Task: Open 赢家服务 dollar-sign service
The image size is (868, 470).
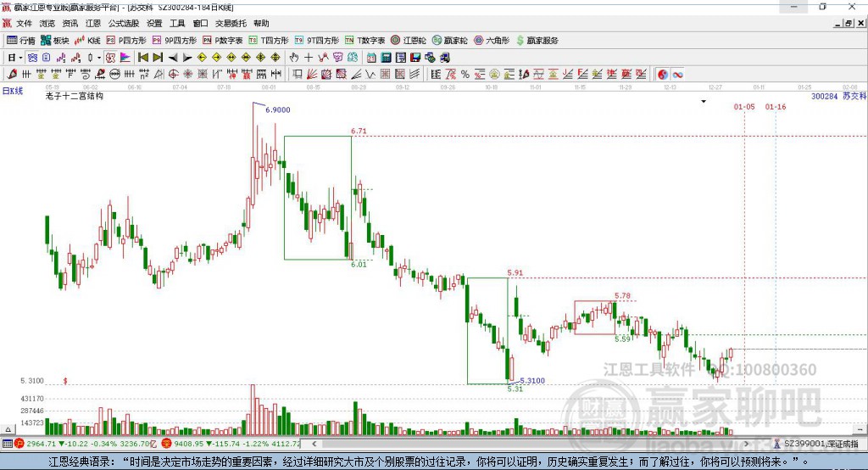Action: tap(537, 41)
